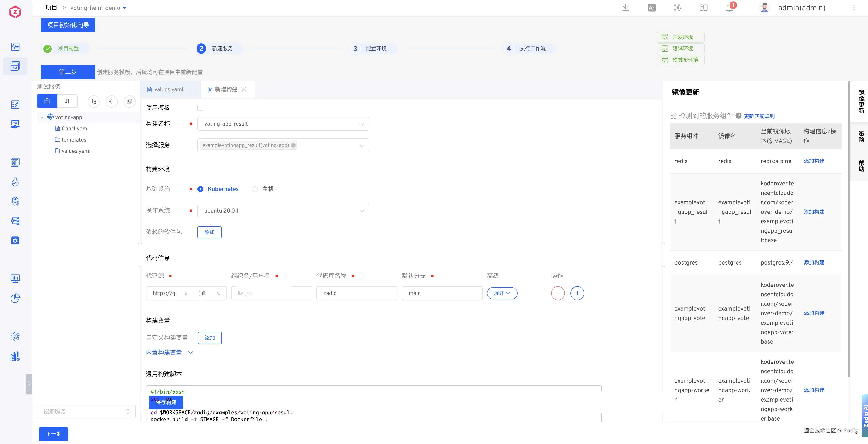The height and width of the screenshot is (444, 868).
Task: Open the monitor bar chart icon in the sidebar
Action: tap(15, 279)
